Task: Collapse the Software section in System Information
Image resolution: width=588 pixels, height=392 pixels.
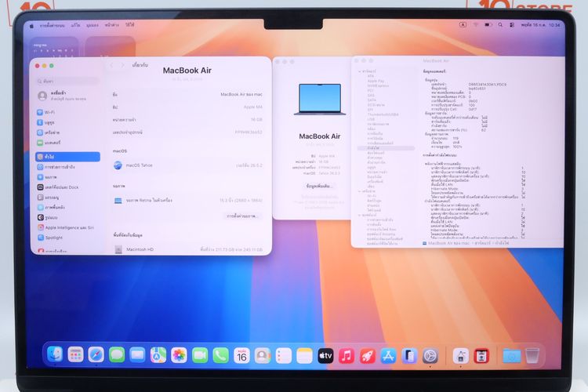Action: tap(360, 215)
